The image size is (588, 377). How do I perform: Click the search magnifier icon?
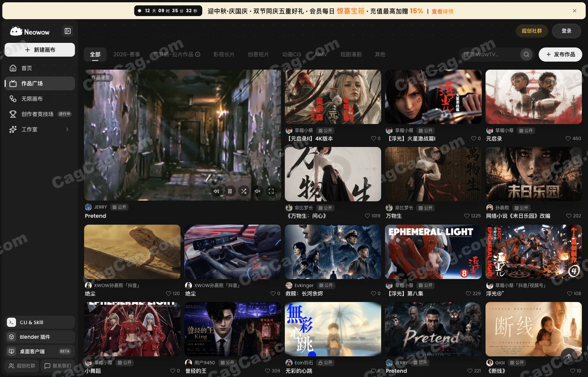(x=526, y=55)
